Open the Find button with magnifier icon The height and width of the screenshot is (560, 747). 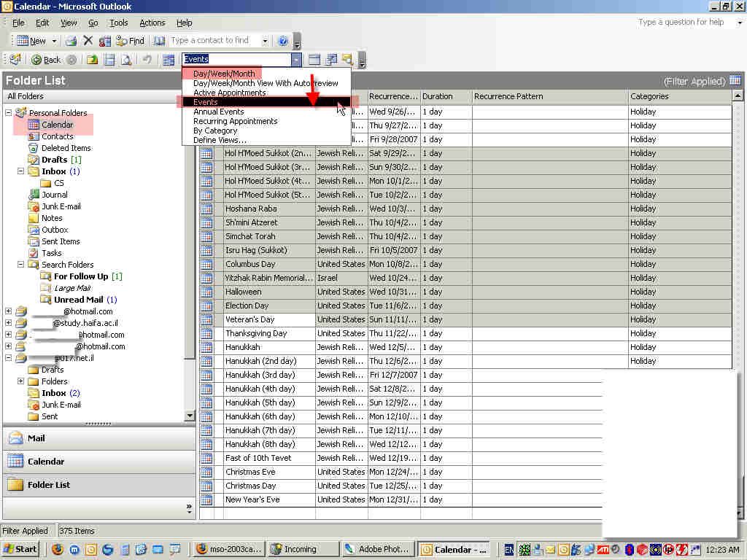130,41
